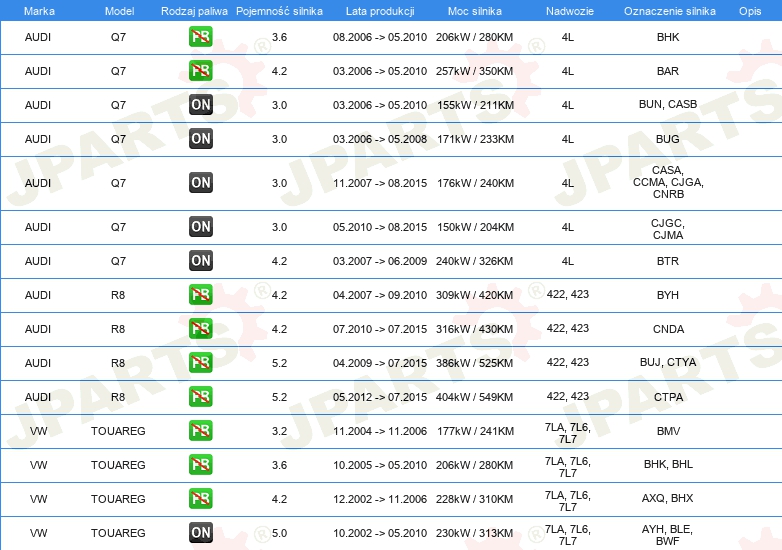Click the diesel ON icon in 150kW / 204KM row
Image resolution: width=782 pixels, height=550 pixels.
point(200,226)
